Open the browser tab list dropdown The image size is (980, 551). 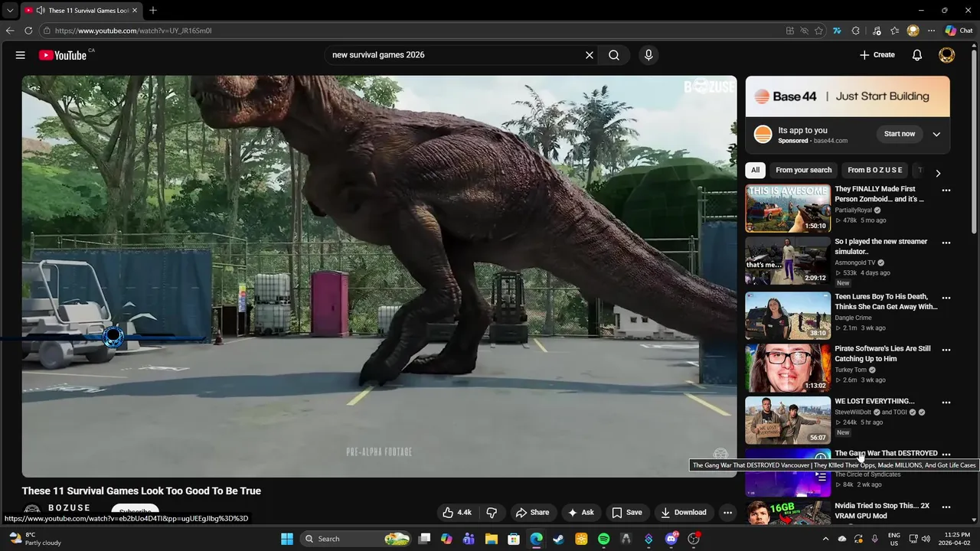pos(10,10)
